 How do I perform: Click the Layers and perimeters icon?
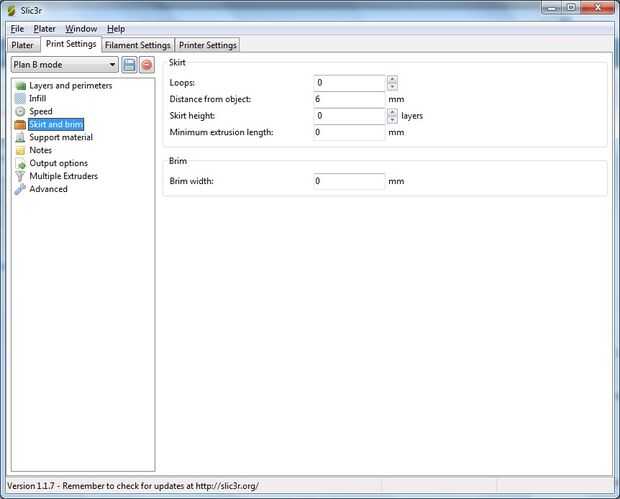(x=20, y=86)
